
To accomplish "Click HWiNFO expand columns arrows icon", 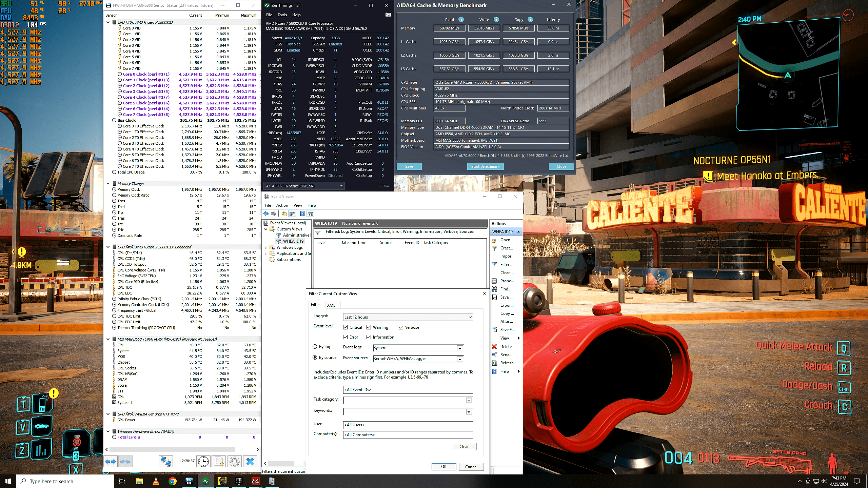I will point(111,461).
